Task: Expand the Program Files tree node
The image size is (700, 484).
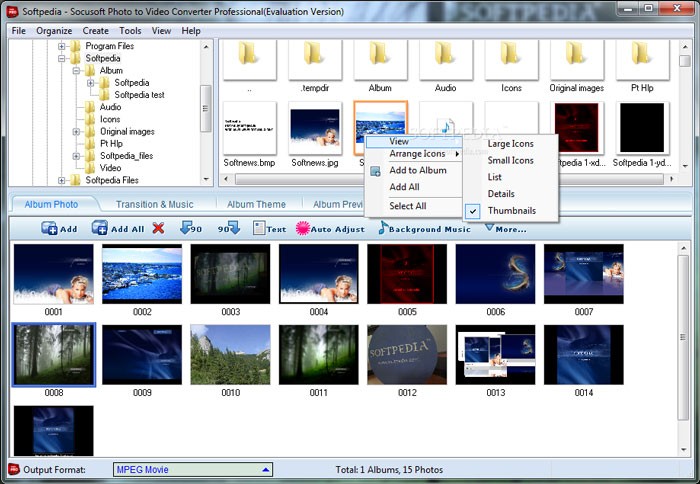Action: pyautogui.click(x=62, y=46)
